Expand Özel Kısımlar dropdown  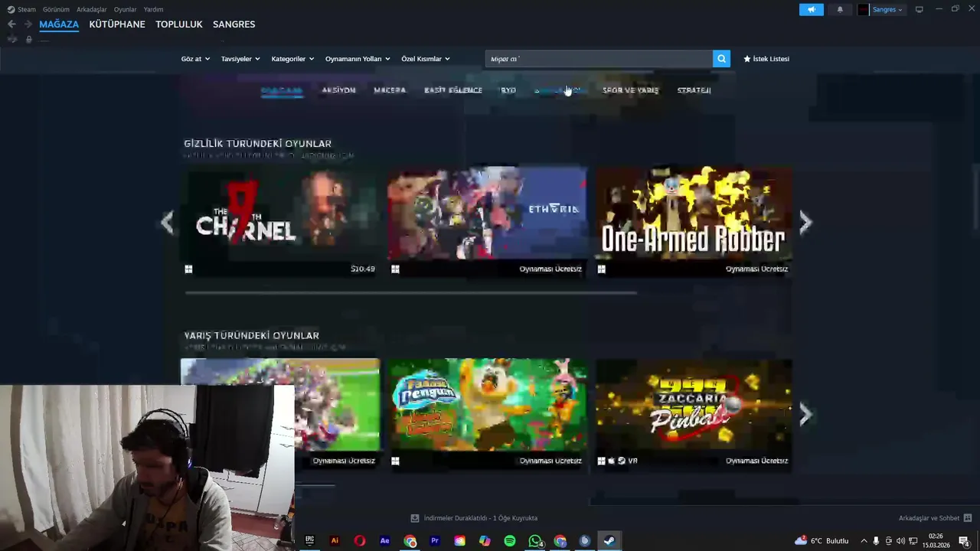pyautogui.click(x=426, y=59)
